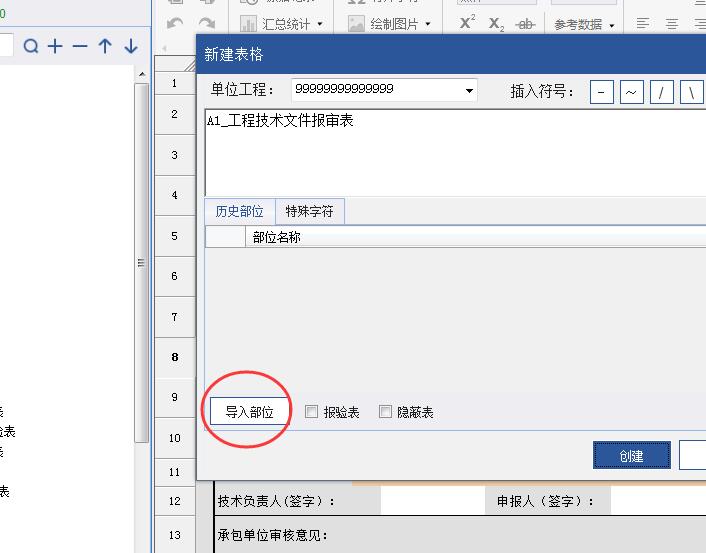Click the plus expand icon
This screenshot has width=706, height=553.
point(55,46)
